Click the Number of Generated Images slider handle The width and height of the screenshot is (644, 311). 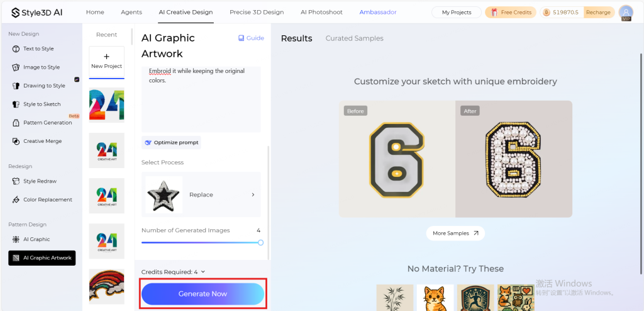(260, 243)
